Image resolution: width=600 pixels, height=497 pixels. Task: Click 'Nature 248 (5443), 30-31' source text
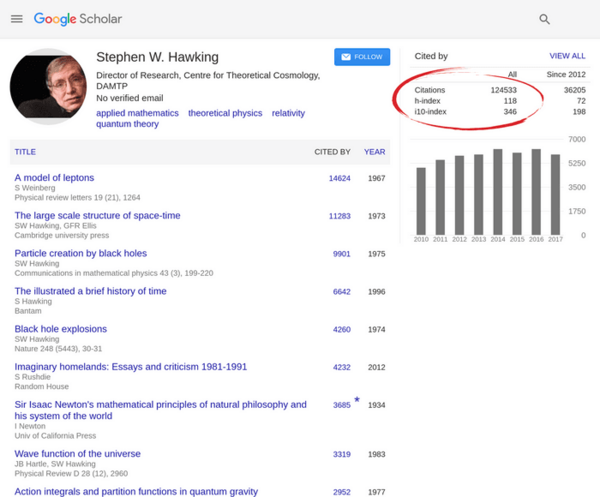(x=58, y=349)
